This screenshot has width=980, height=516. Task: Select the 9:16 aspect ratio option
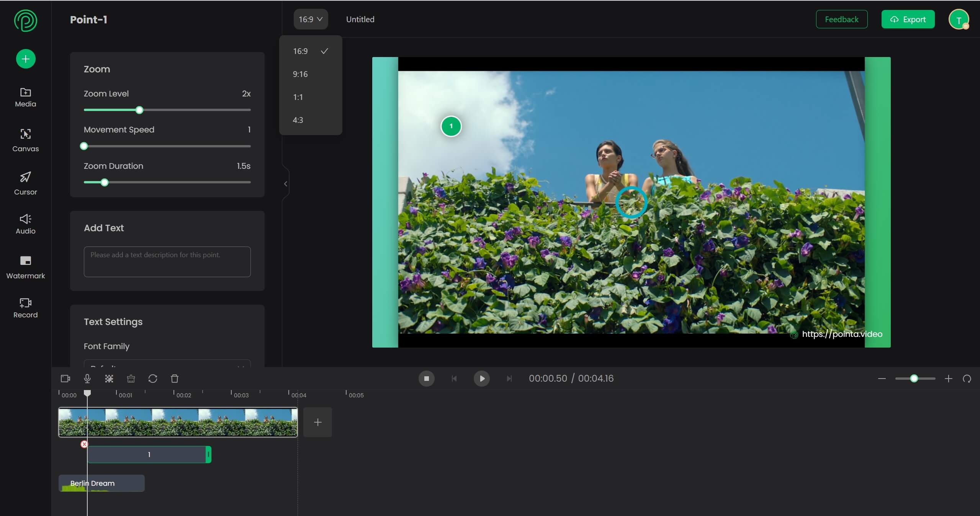[300, 74]
